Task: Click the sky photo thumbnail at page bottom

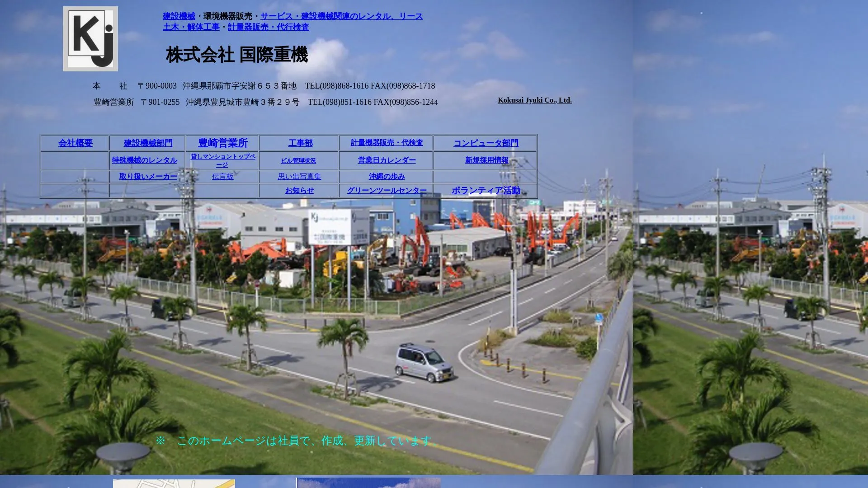Action: coord(369,483)
